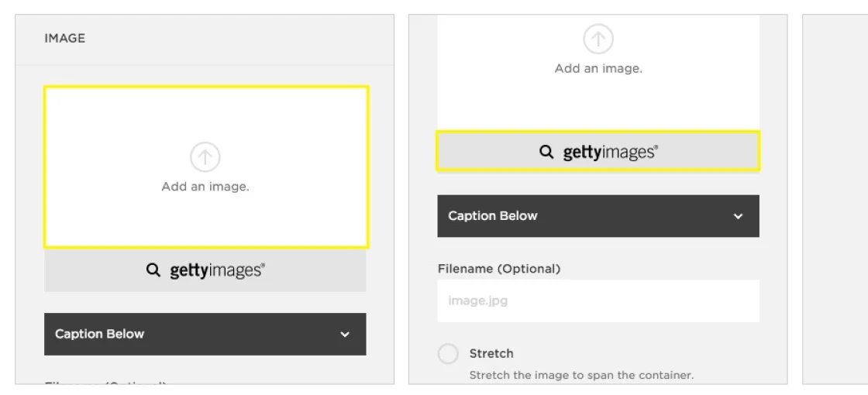The height and width of the screenshot is (395, 868).
Task: Click the left panel Add an image dropzone
Action: click(x=206, y=167)
